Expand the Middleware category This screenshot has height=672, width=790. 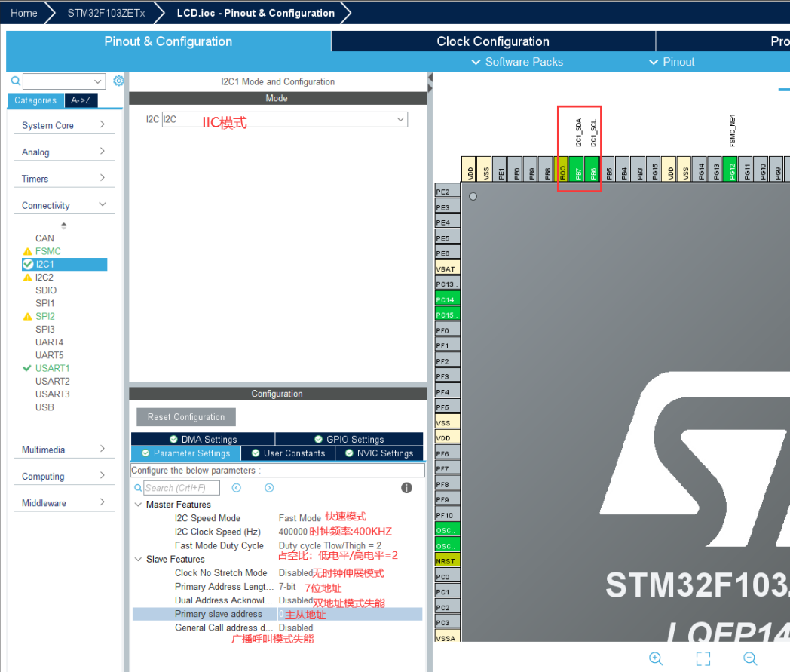coord(64,502)
